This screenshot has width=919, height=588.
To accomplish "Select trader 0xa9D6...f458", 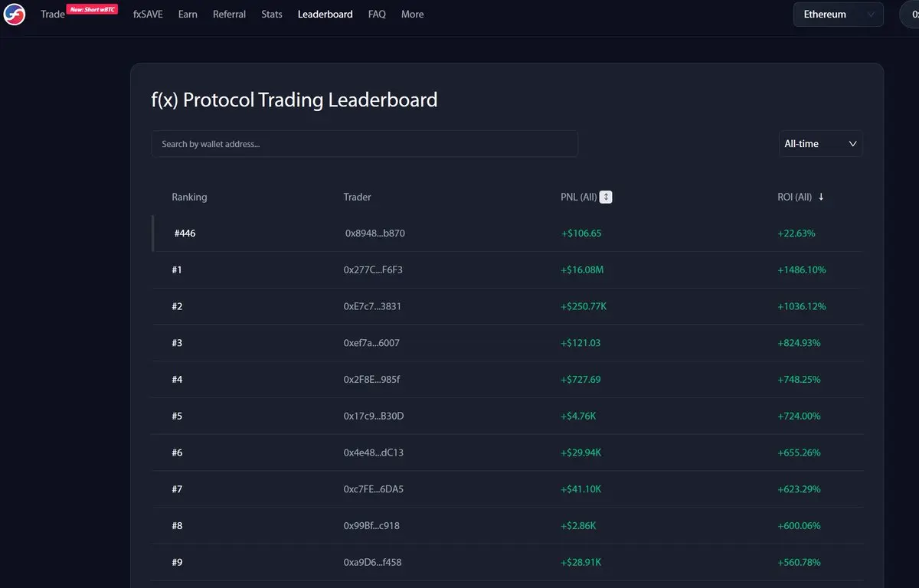I will pyautogui.click(x=372, y=563).
